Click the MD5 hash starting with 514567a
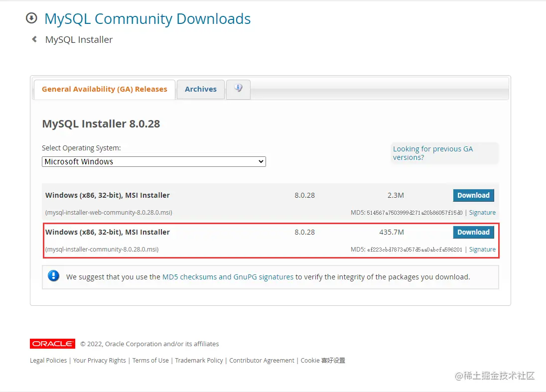Image resolution: width=546 pixels, height=392 pixels. click(x=414, y=213)
